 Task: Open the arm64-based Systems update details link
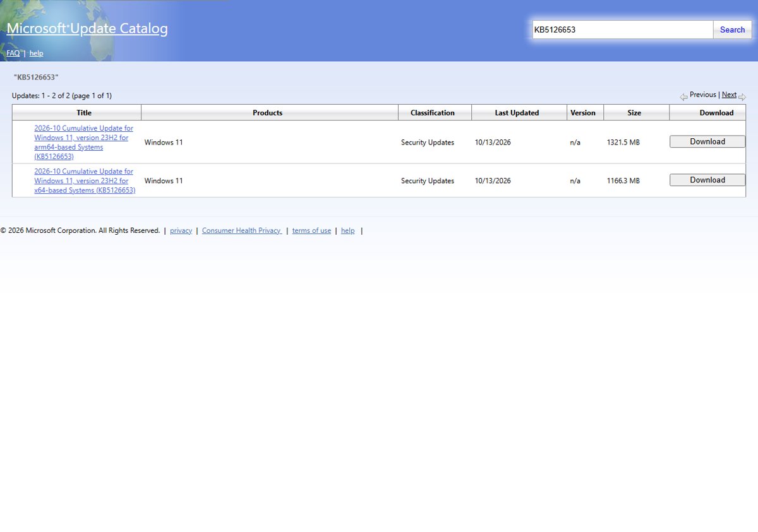coord(83,142)
